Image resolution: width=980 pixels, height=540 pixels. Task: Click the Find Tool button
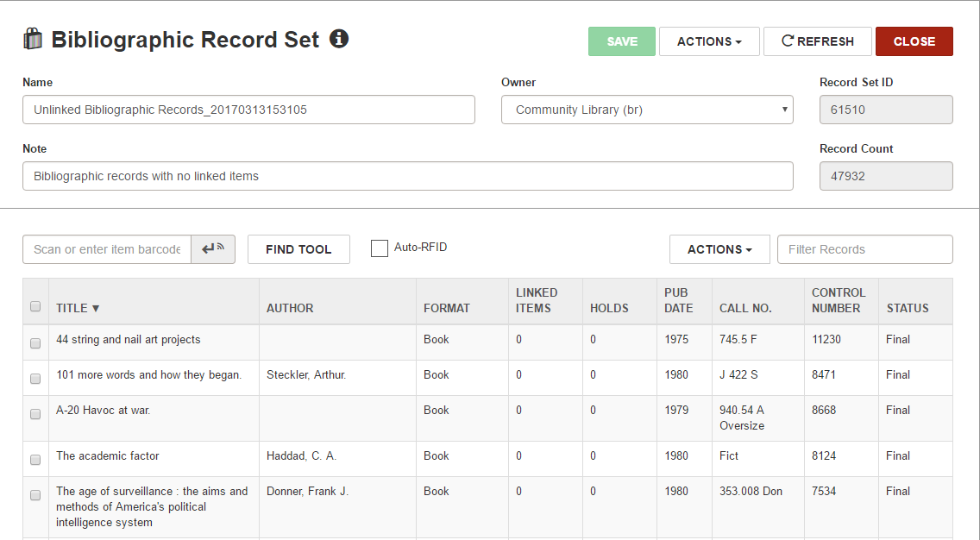click(x=298, y=249)
